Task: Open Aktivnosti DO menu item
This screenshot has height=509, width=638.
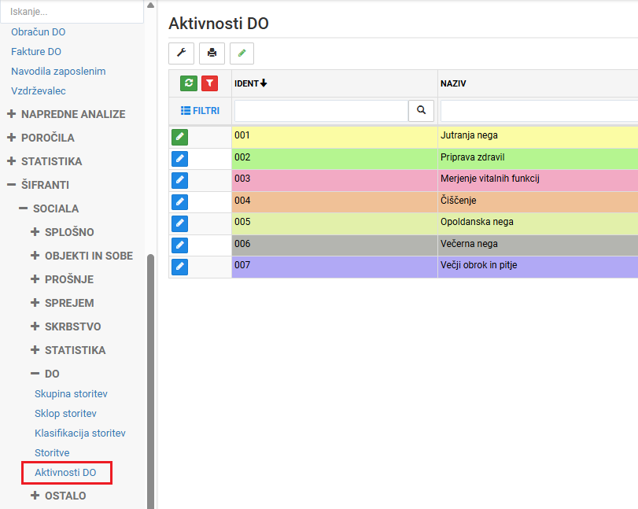Action: tap(66, 472)
